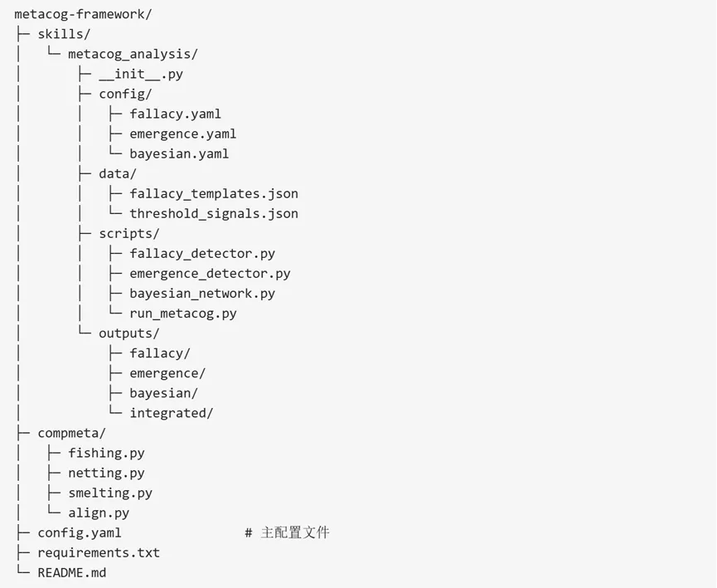This screenshot has width=717, height=588.
Task: Select fallacy_detector.py script
Action: (x=202, y=253)
